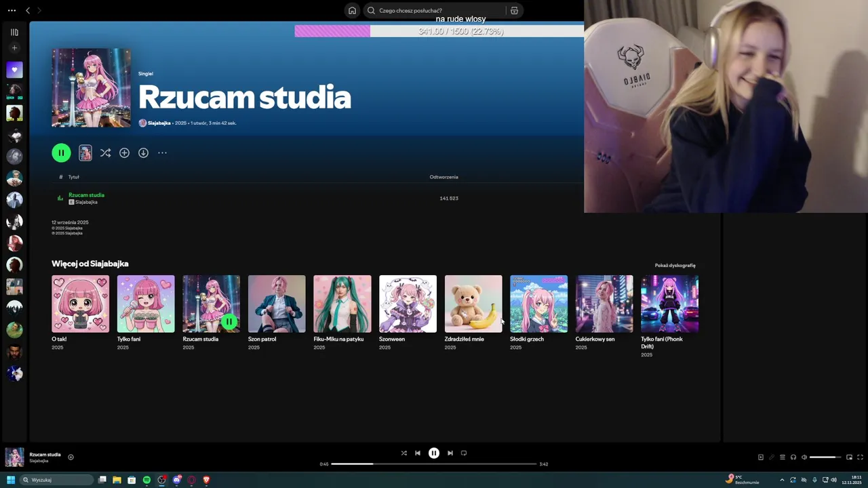Open Siajabajka link in the player bar

click(39, 461)
